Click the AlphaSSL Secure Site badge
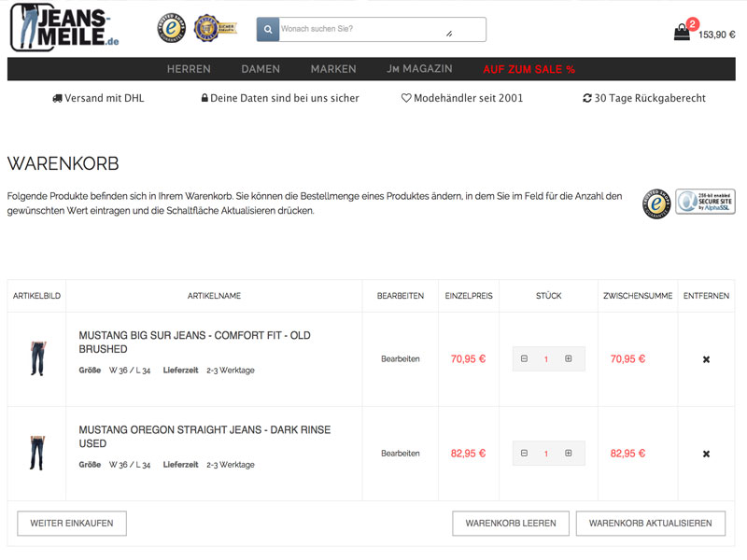The width and height of the screenshot is (747, 560). tap(705, 202)
